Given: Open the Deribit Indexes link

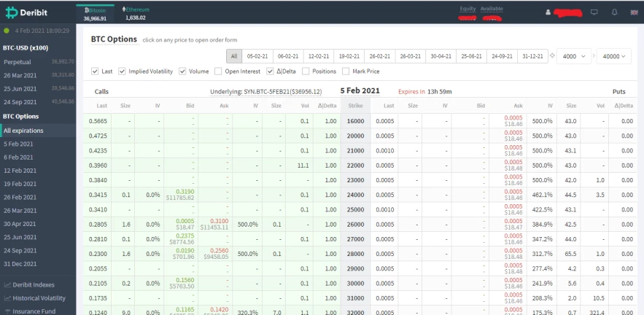Looking at the screenshot, I should coord(34,284).
